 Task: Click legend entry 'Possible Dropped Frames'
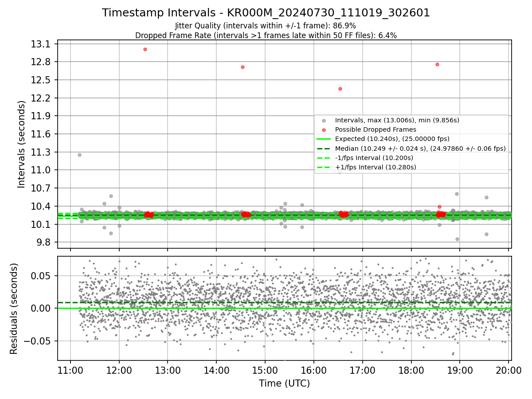(376, 129)
